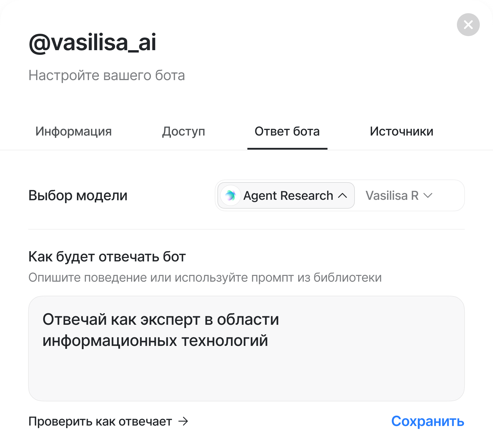Click the Выбор модели label

point(78,195)
